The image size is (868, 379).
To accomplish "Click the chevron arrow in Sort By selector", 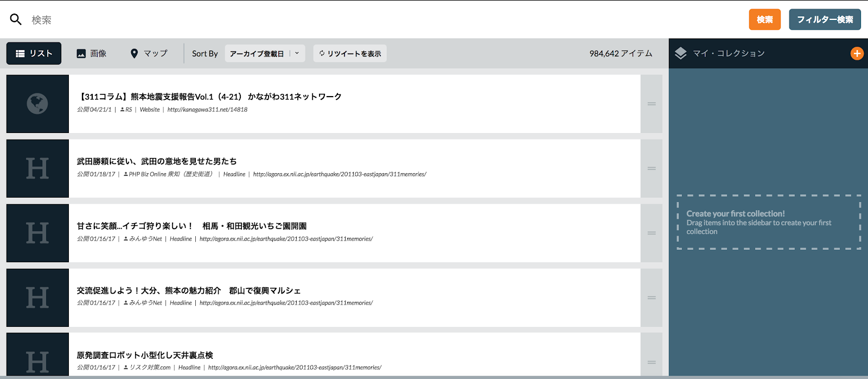I will 297,53.
